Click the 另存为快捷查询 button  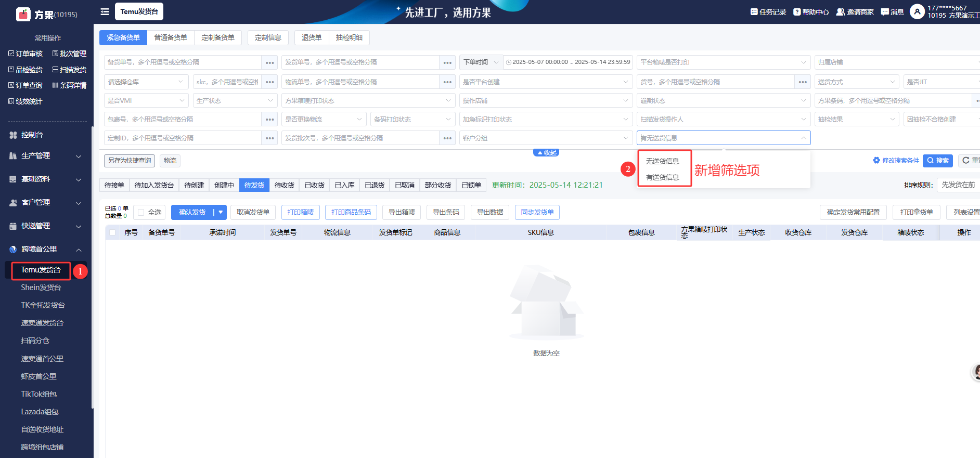coord(130,161)
